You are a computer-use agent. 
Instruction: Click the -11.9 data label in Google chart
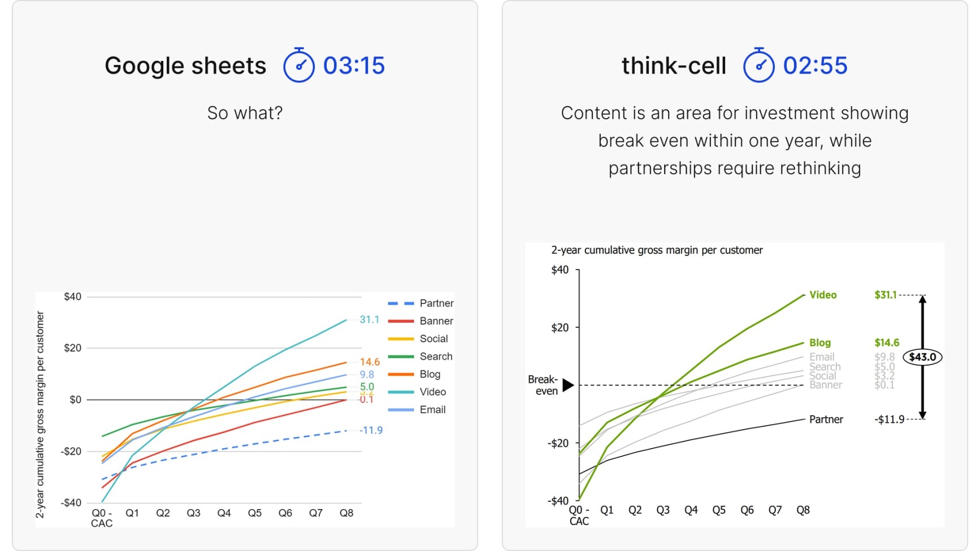371,431
